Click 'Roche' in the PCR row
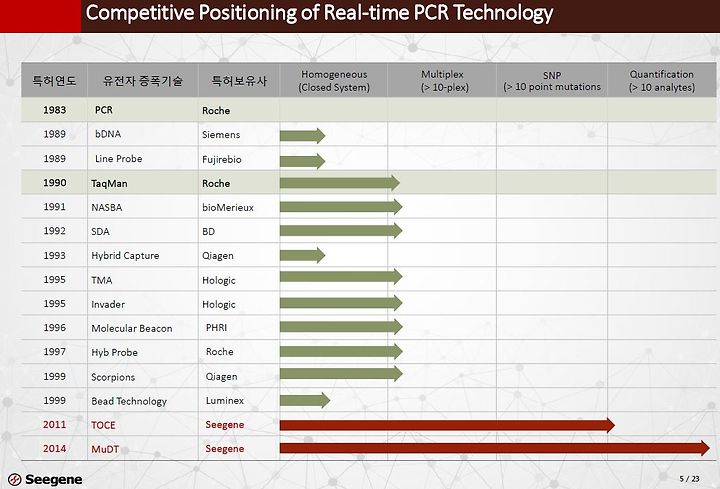The height and width of the screenshot is (489, 720). point(216,111)
